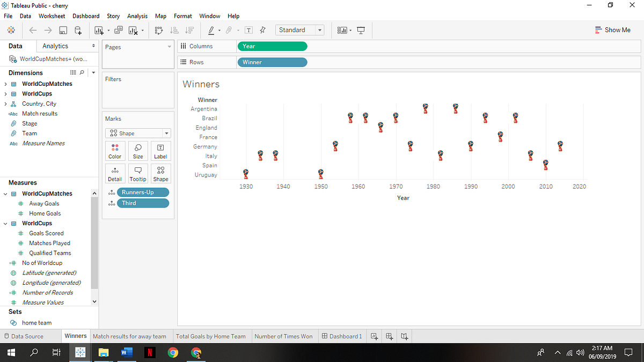Click the Sort Ascending toolbar icon
This screenshot has height=362, width=644.
pyautogui.click(x=174, y=31)
